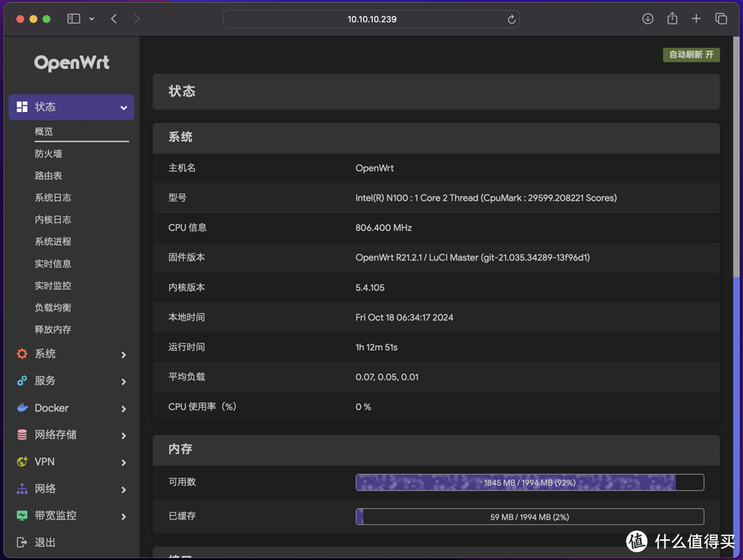Click the System gear icon in sidebar
This screenshot has height=560, width=743.
[x=22, y=354]
